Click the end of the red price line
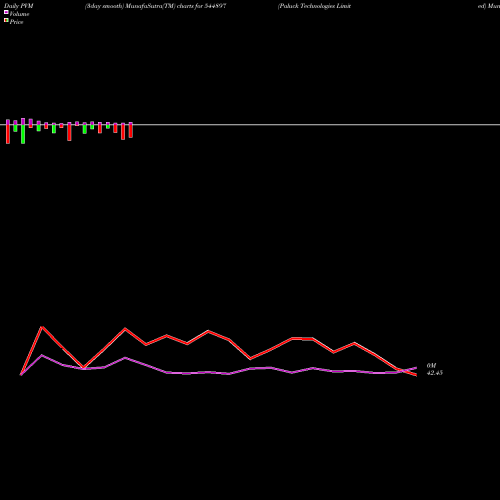500x500 pixels. (x=416, y=375)
